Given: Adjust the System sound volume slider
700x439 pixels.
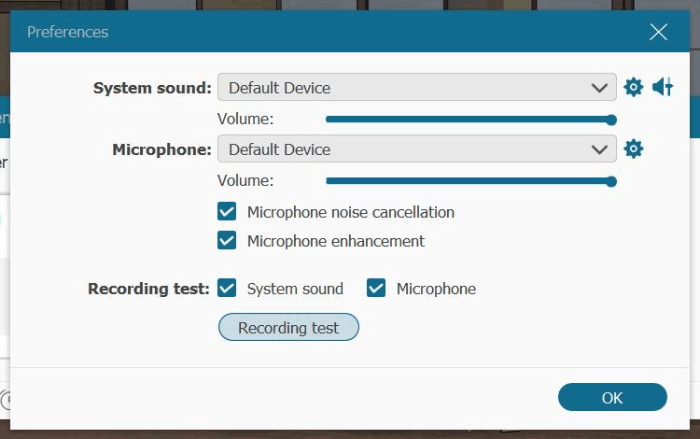Looking at the screenshot, I should (x=468, y=120).
